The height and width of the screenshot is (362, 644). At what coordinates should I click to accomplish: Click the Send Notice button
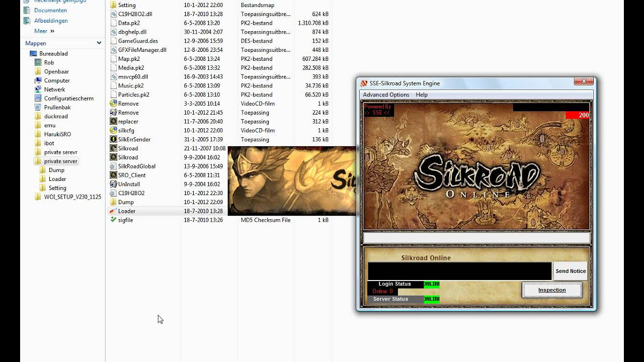(571, 271)
